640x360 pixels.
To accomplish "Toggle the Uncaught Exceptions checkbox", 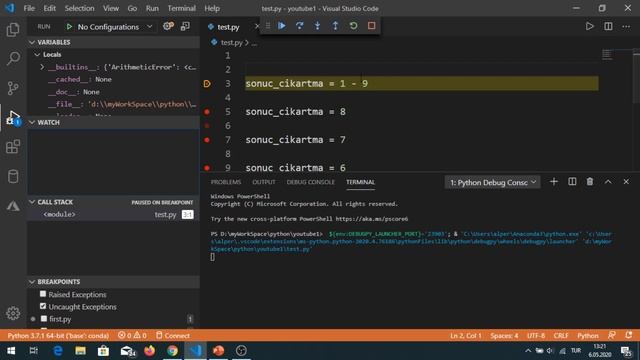I will tap(43, 306).
